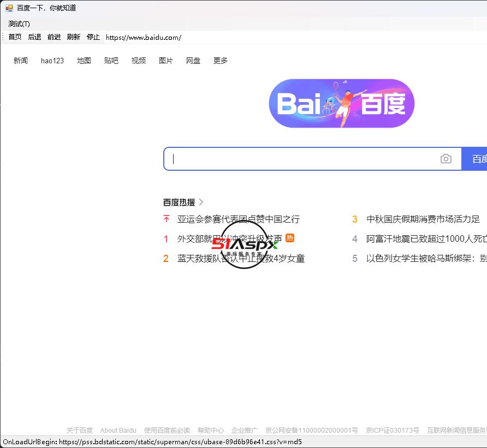Click the 热 hot badge next to 外交部 topic
Viewport: 487px width, 448px height.
click(x=290, y=238)
